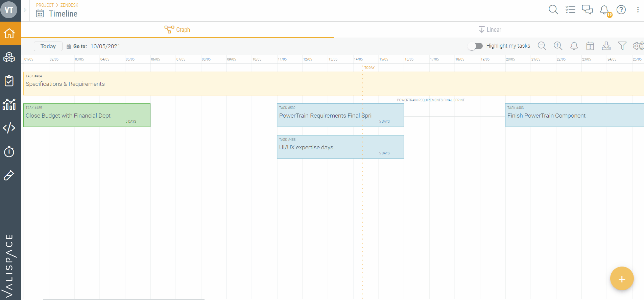Open the Close Budget with Financial Dept task
Image resolution: width=644 pixels, height=300 pixels.
click(87, 115)
